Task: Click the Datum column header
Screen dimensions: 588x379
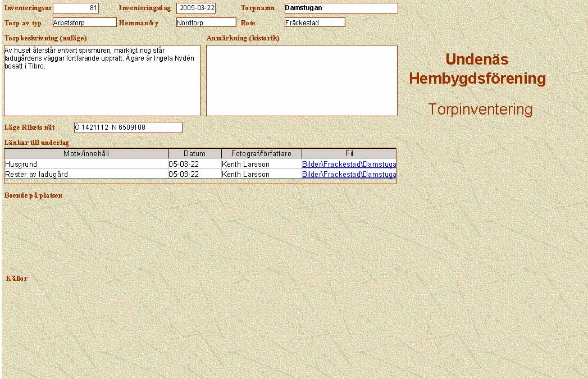Action: click(195, 154)
